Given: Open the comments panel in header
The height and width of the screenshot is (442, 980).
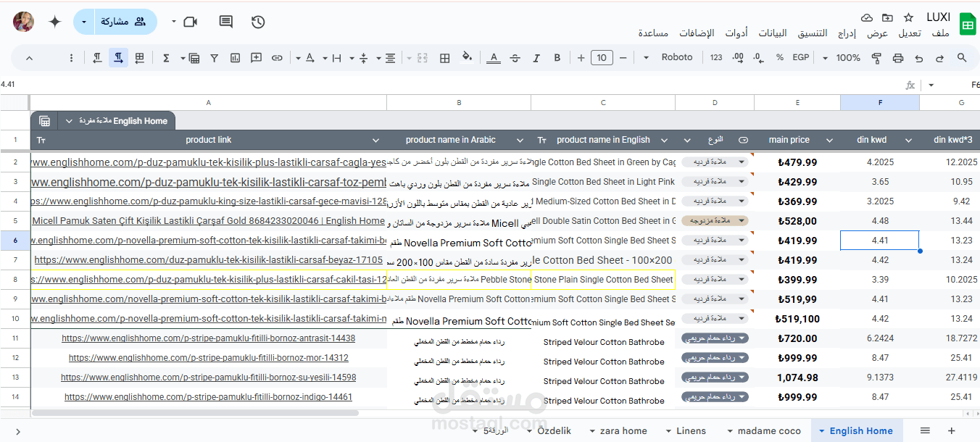Looking at the screenshot, I should click(226, 22).
